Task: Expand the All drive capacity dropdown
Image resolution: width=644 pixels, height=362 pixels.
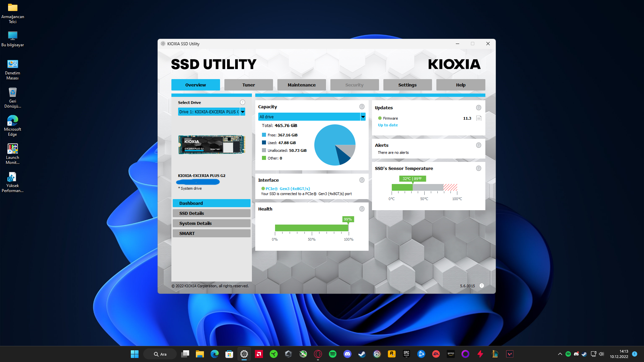Action: coord(363,117)
